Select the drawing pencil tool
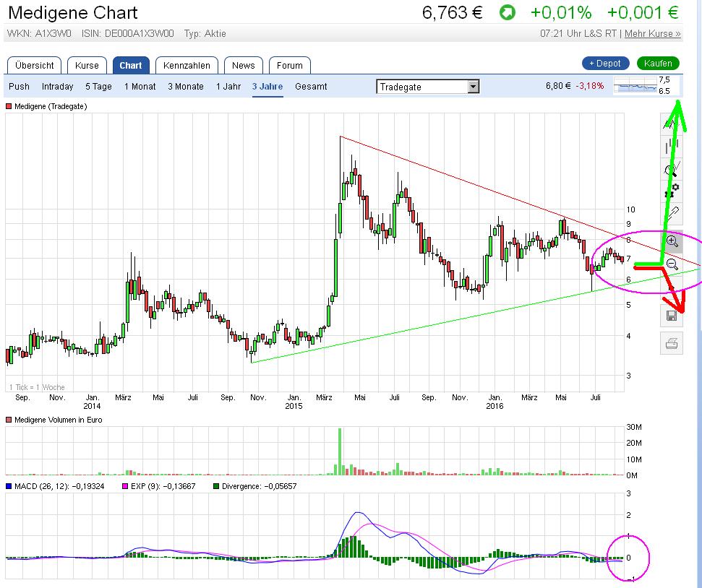This screenshot has width=702, height=588. [672, 213]
